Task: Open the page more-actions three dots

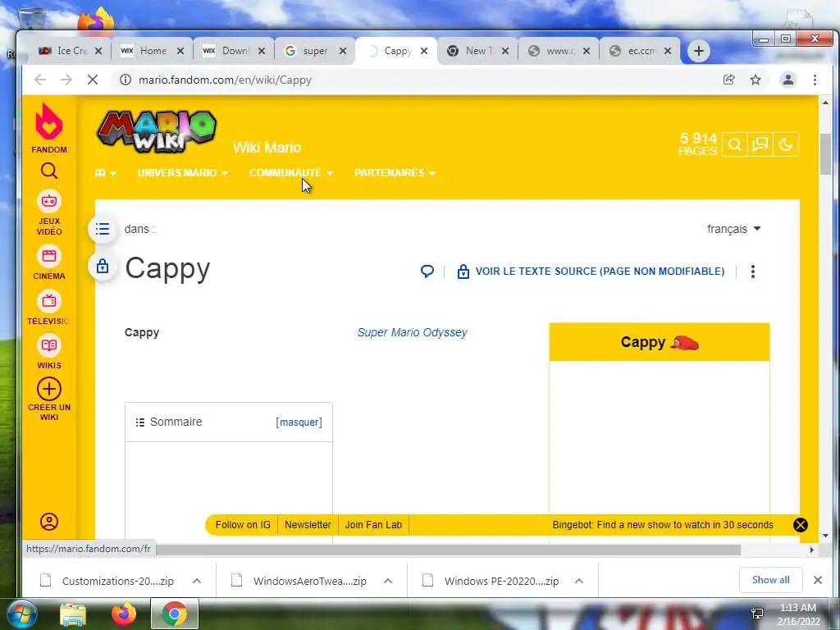Action: click(753, 272)
